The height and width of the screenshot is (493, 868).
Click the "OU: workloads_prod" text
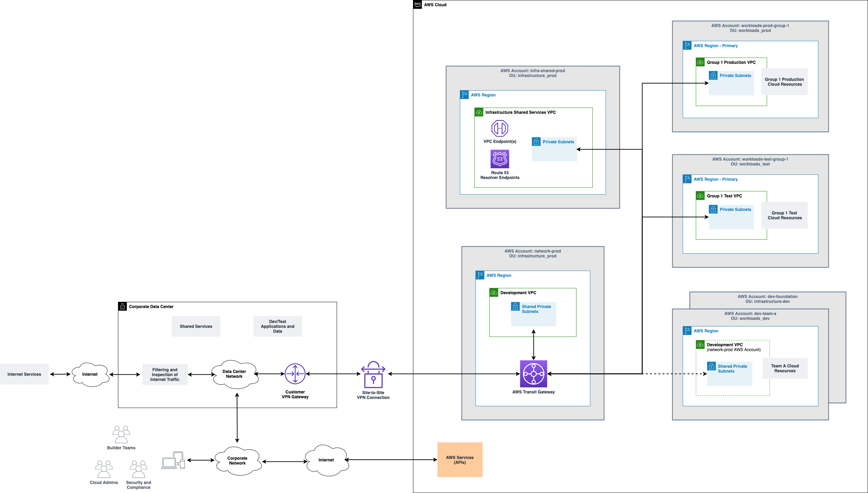pos(750,31)
